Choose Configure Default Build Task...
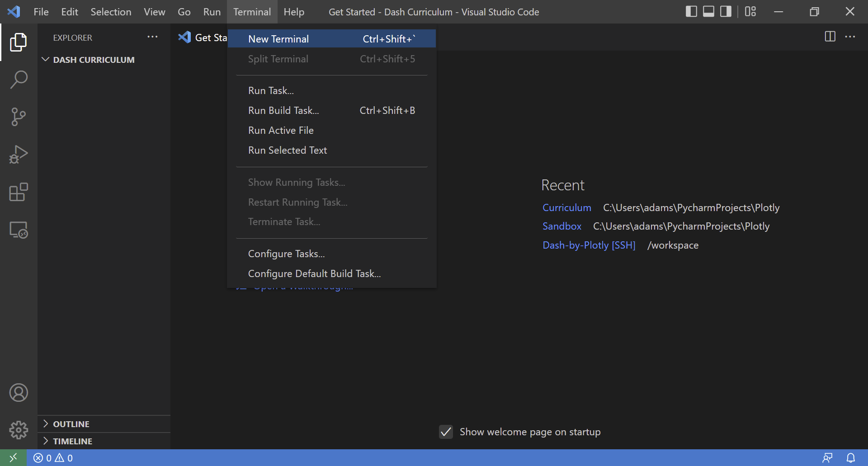This screenshot has width=868, height=466. (x=332, y=273)
